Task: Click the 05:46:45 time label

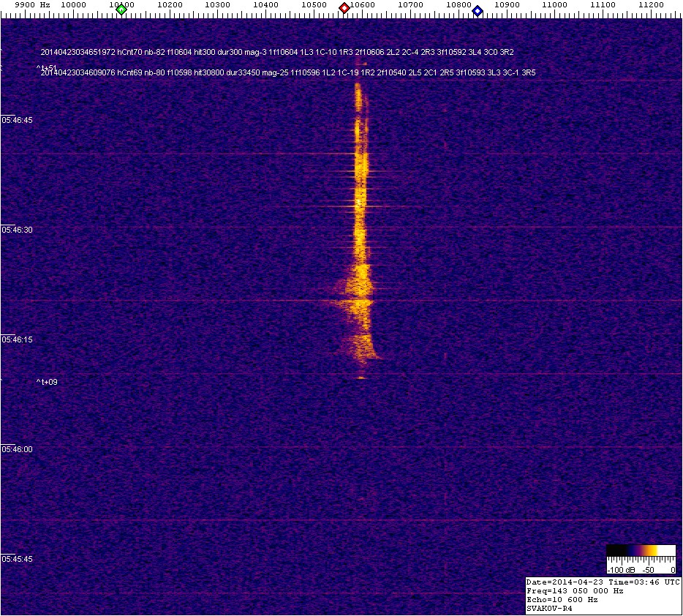Action: pos(16,120)
